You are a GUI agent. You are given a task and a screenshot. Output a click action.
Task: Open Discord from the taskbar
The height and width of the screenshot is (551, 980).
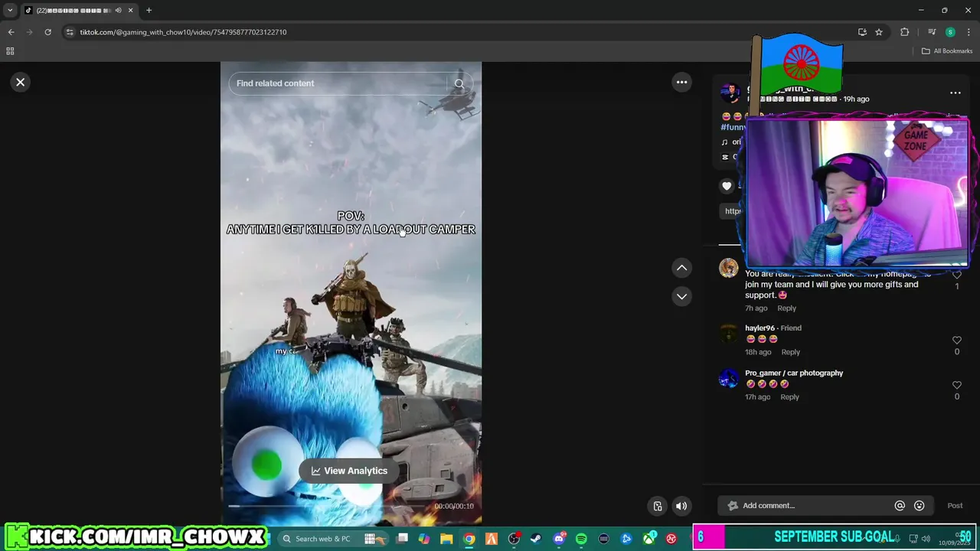[559, 539]
